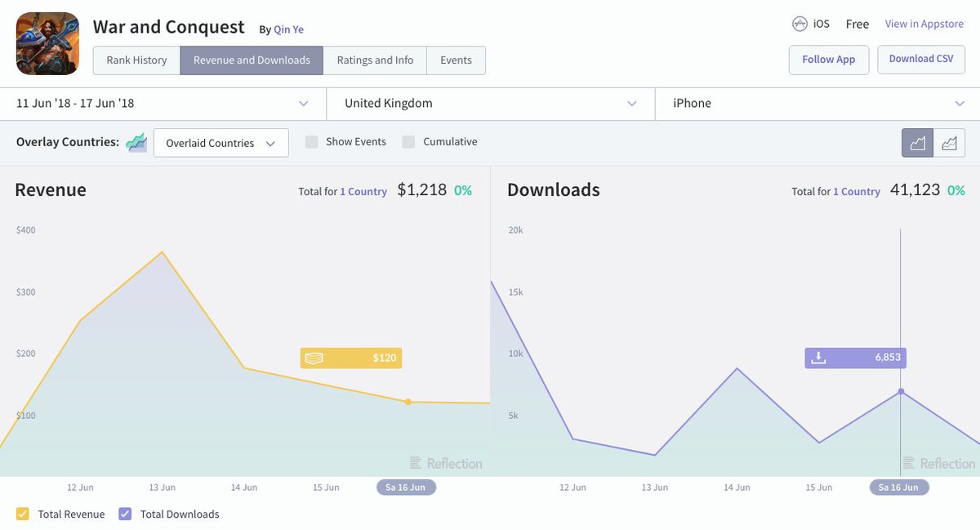Screen dimensions: 980x530
Task: Open the date range dropdown
Action: [163, 104]
